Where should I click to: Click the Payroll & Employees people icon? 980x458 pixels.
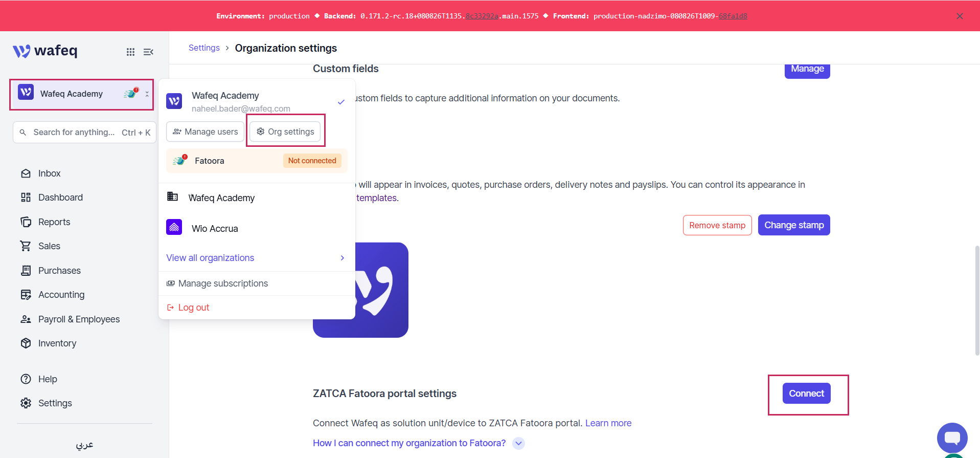coord(26,319)
